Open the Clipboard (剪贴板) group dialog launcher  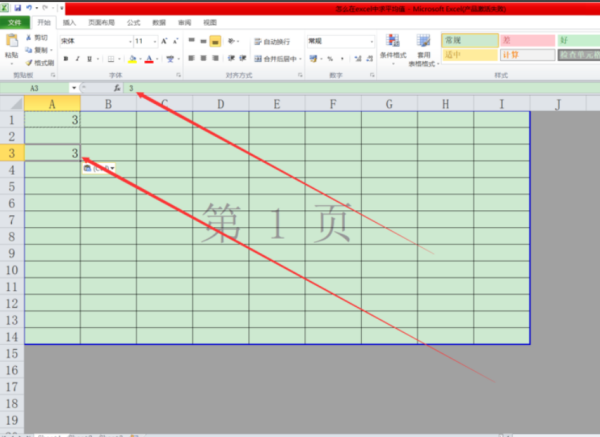click(x=53, y=75)
